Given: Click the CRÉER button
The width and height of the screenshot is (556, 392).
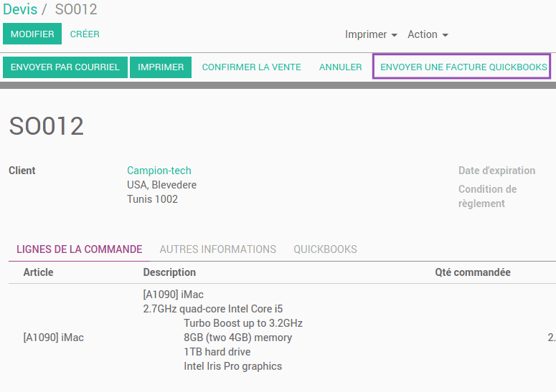Looking at the screenshot, I should pos(85,34).
